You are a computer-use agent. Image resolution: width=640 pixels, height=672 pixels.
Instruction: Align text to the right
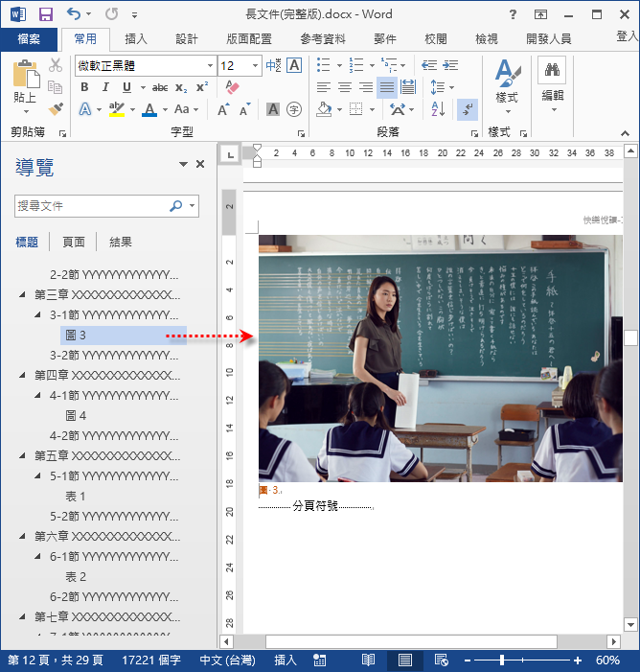click(365, 87)
